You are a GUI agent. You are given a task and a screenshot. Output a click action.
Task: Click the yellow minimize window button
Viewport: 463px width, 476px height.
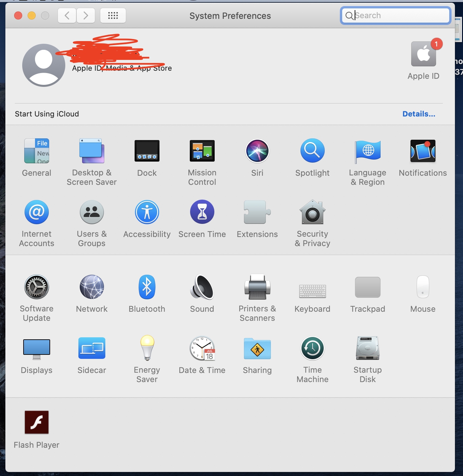click(x=32, y=15)
